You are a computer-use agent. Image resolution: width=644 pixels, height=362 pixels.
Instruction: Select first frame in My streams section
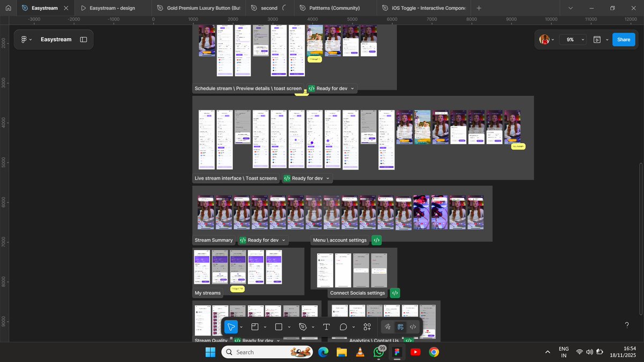(x=202, y=267)
